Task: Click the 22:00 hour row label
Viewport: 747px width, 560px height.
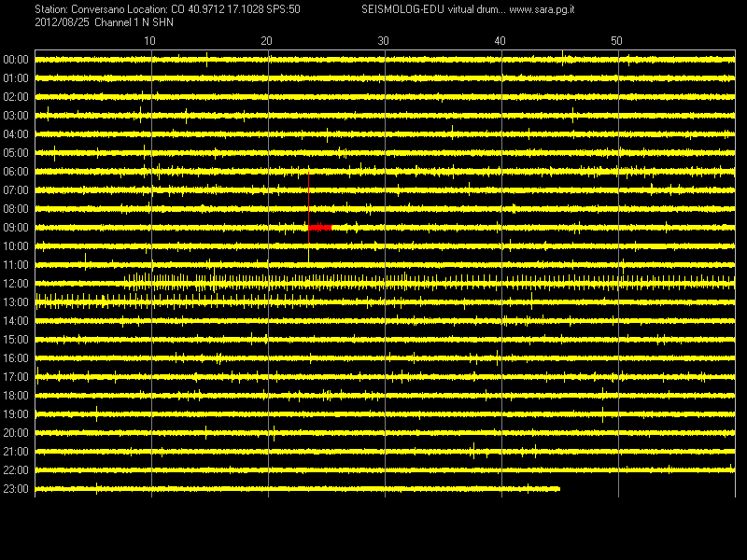Action: pyautogui.click(x=16, y=470)
